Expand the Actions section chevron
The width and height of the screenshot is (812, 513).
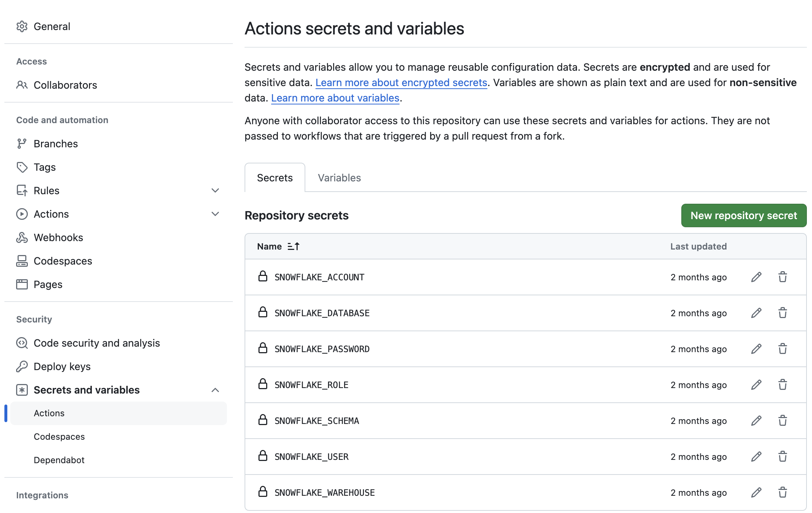(215, 214)
